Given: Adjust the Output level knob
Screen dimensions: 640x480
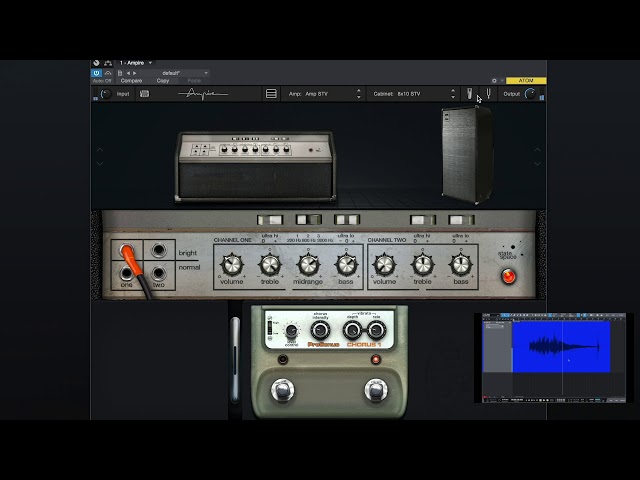Looking at the screenshot, I should coord(530,94).
